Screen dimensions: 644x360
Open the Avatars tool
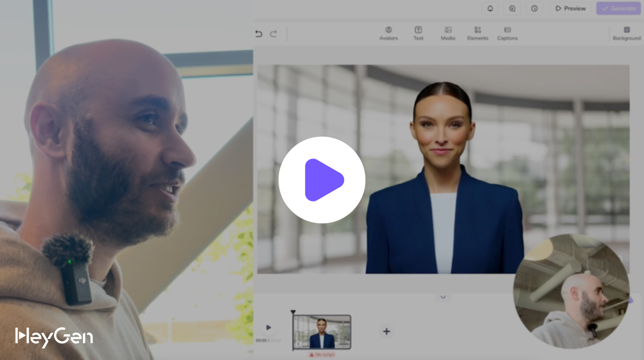389,33
